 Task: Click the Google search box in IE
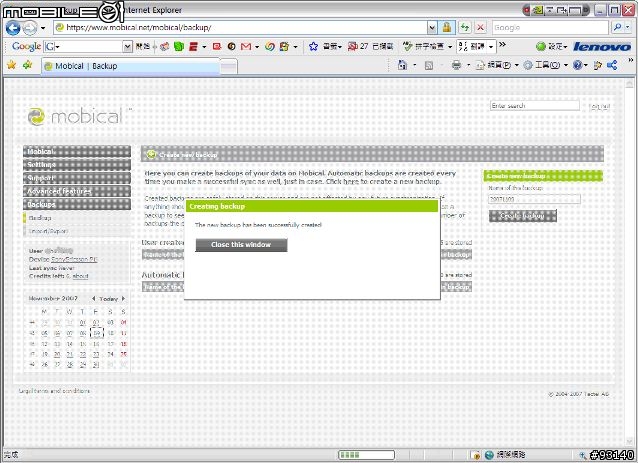coord(551,28)
